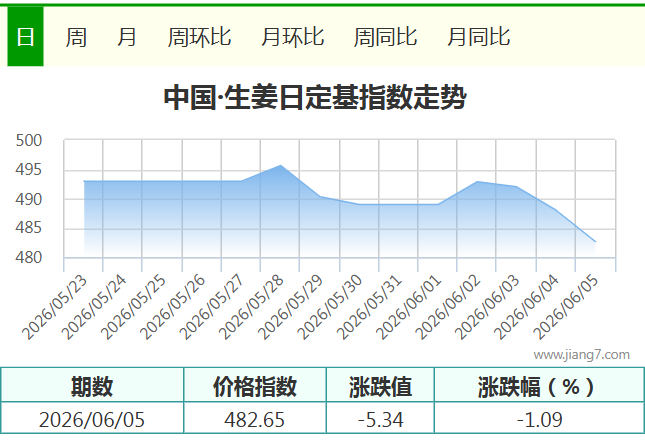Click the x-axis date 2026/05/27
The height and width of the screenshot is (440, 645).
(212, 307)
